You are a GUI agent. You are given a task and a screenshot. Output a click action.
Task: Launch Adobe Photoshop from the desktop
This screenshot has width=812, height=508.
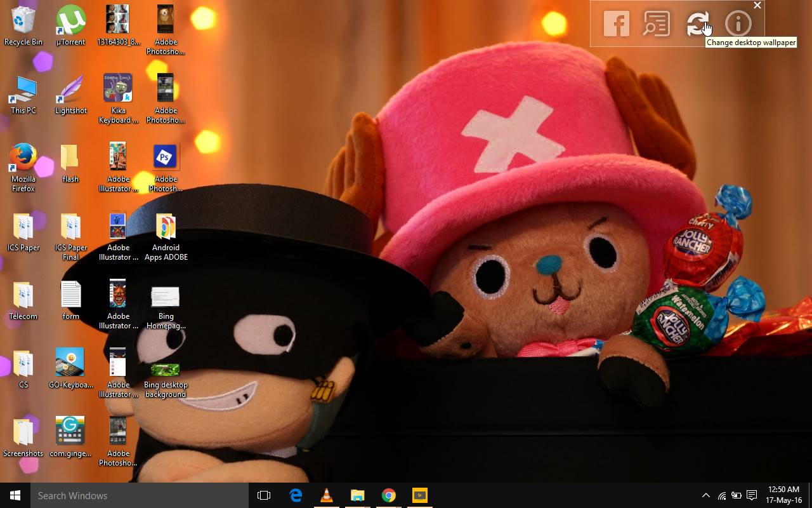165,156
